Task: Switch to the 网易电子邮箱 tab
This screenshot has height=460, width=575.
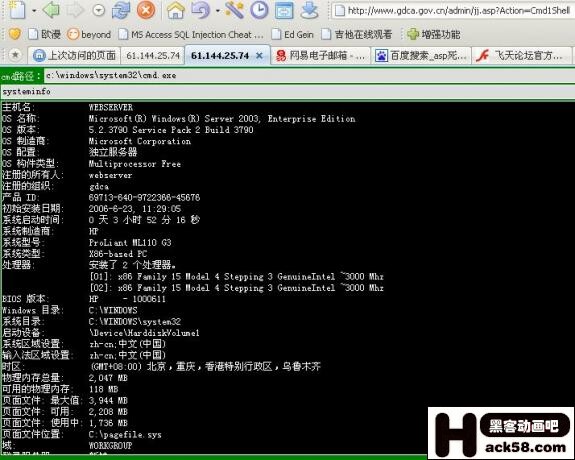Action: point(321,55)
